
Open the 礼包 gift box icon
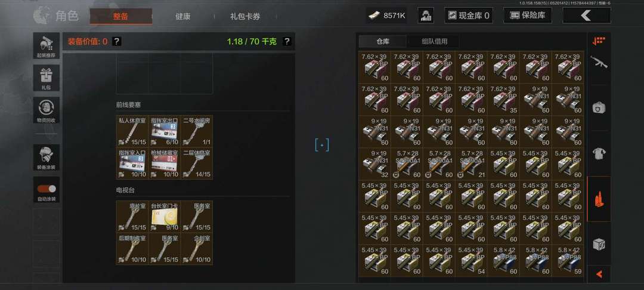tap(47, 78)
